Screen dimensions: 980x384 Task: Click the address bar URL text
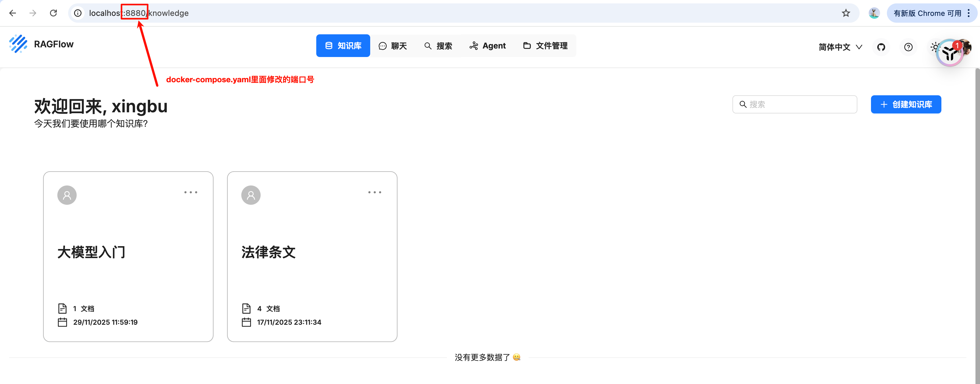(x=139, y=13)
